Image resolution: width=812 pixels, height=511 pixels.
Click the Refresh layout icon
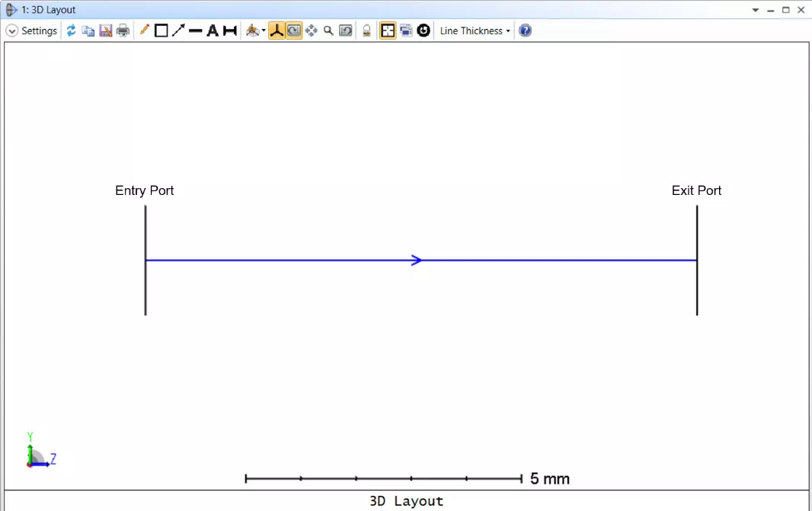coord(71,30)
